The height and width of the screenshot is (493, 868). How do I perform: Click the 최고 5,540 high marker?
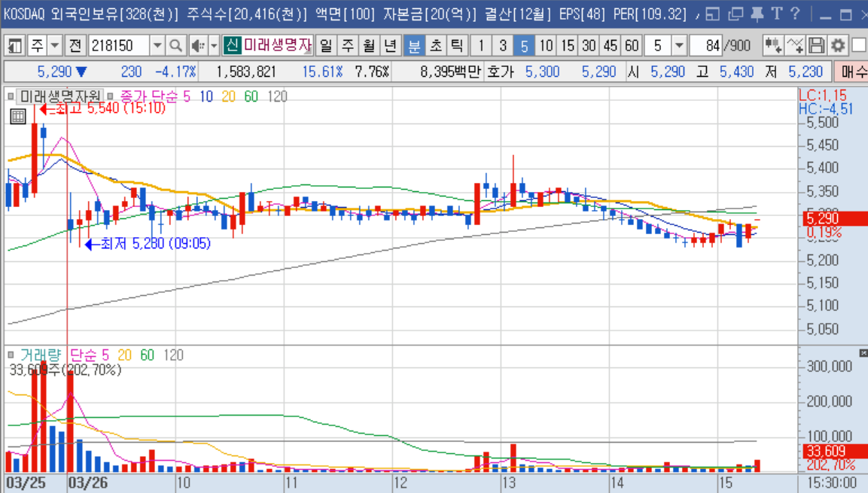pyautogui.click(x=103, y=108)
